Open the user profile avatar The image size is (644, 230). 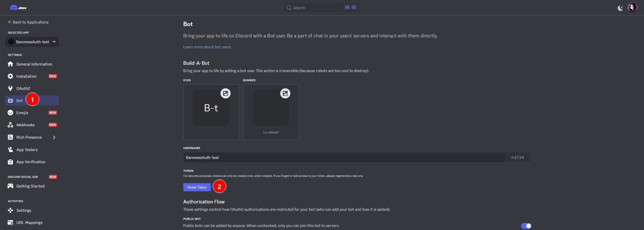pyautogui.click(x=632, y=8)
